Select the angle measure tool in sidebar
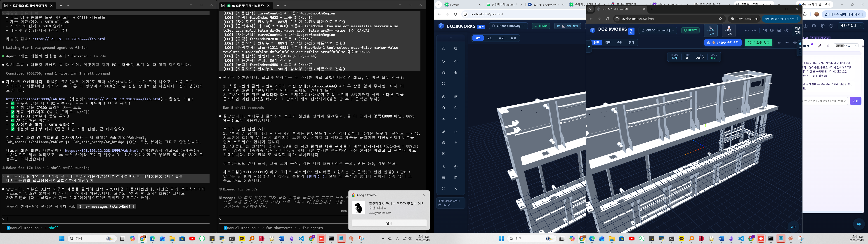The height and width of the screenshot is (244, 868). (x=455, y=132)
